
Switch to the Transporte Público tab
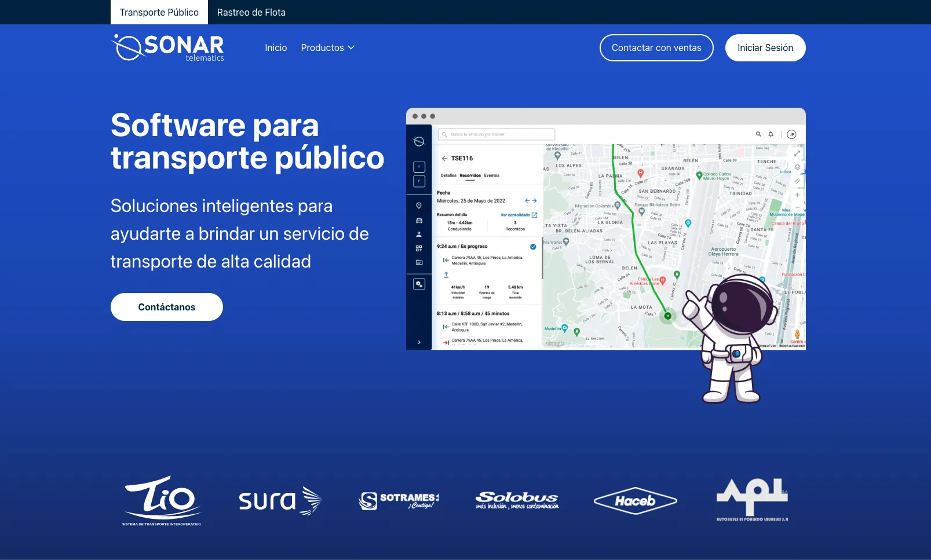click(x=159, y=12)
